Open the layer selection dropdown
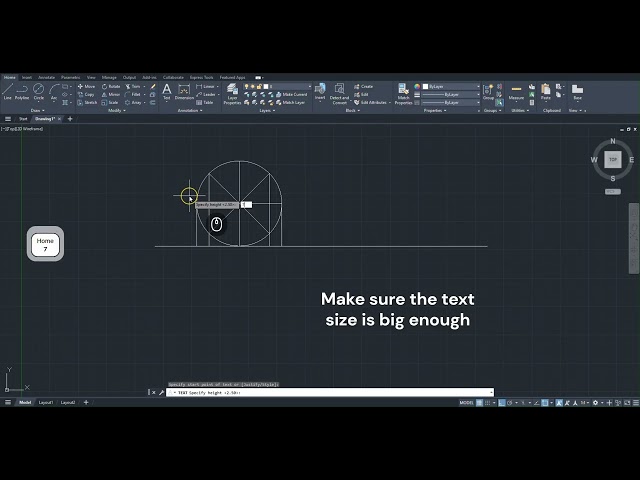The height and width of the screenshot is (480, 640). tap(278, 87)
